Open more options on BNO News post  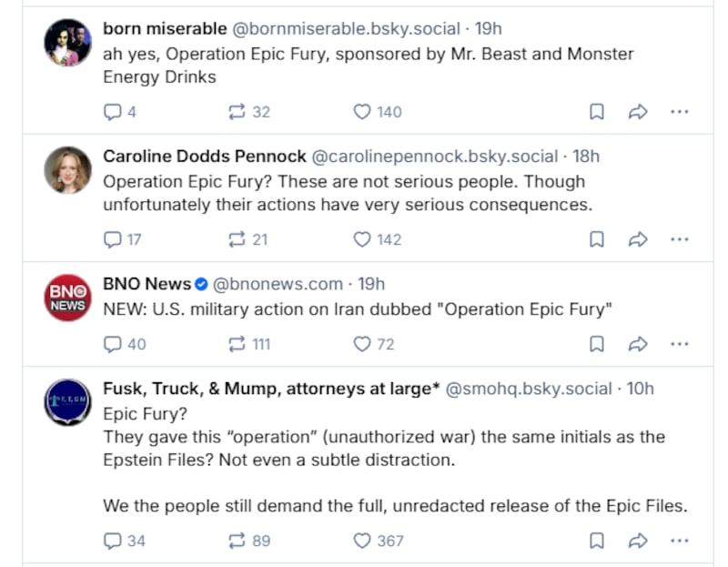(x=679, y=344)
